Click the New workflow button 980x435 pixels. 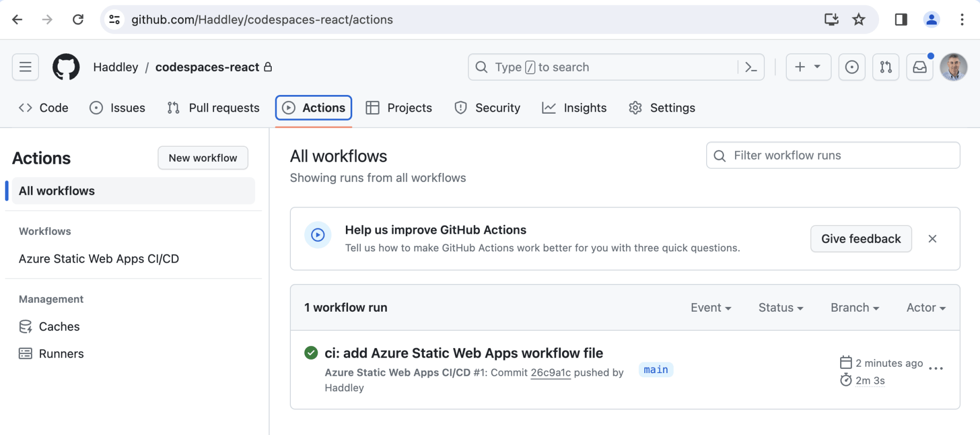coord(203,158)
